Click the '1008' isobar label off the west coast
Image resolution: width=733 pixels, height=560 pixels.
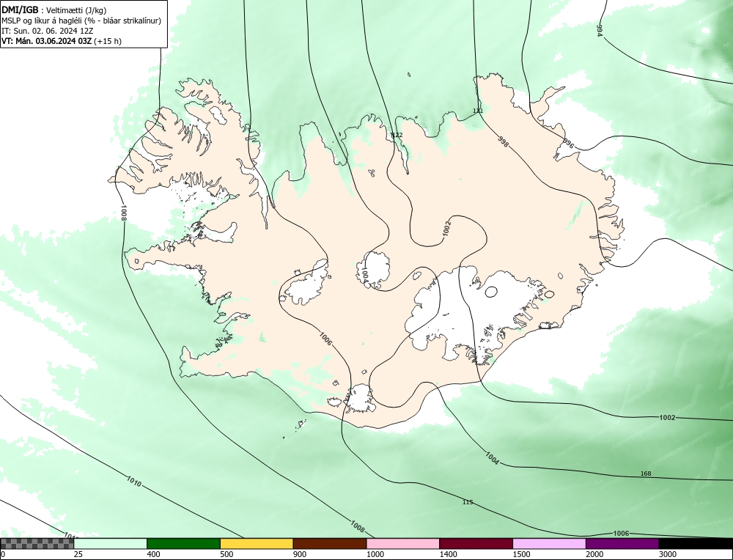pyautogui.click(x=123, y=213)
